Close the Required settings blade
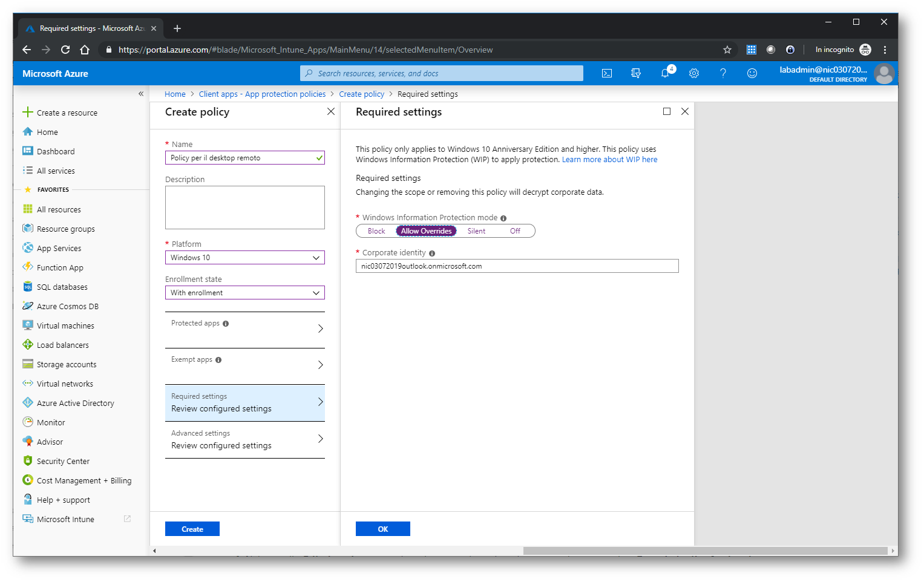 pyautogui.click(x=685, y=111)
